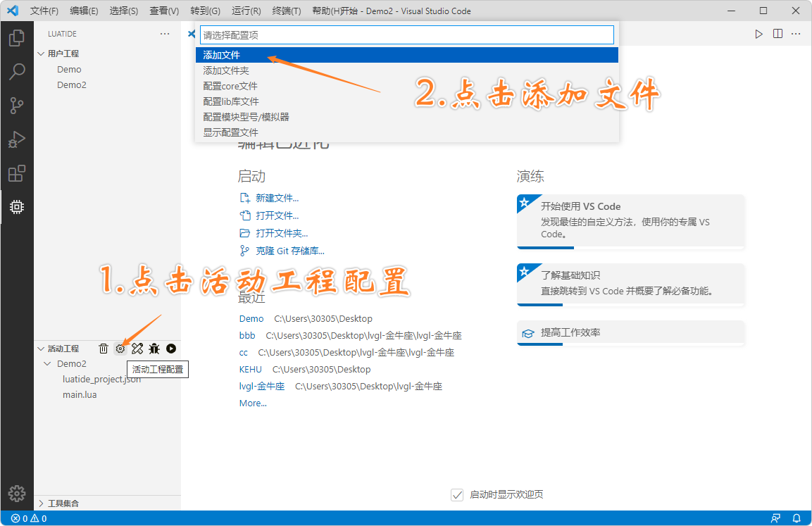Click the errors and warnings status indicator
Viewport: 812px width, 526px height.
(29, 518)
